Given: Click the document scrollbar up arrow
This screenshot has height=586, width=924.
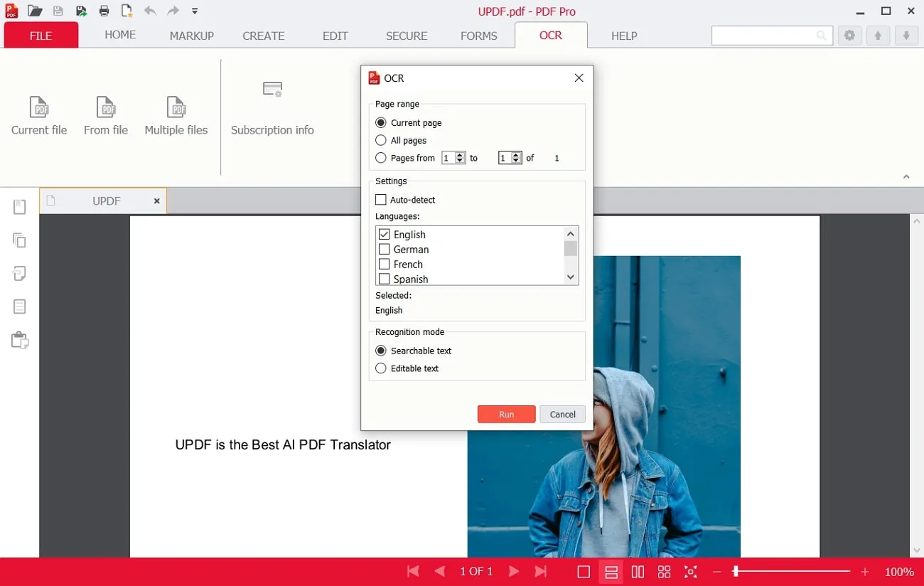Looking at the screenshot, I should coord(917,221).
